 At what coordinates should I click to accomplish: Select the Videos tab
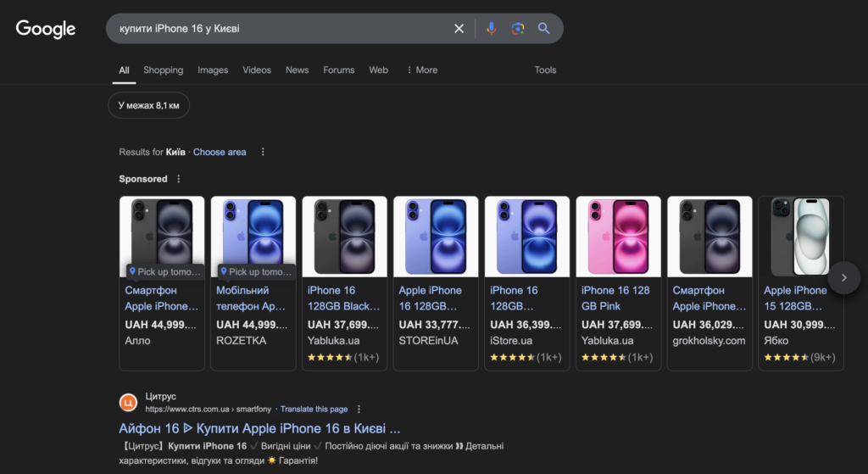[x=257, y=70]
